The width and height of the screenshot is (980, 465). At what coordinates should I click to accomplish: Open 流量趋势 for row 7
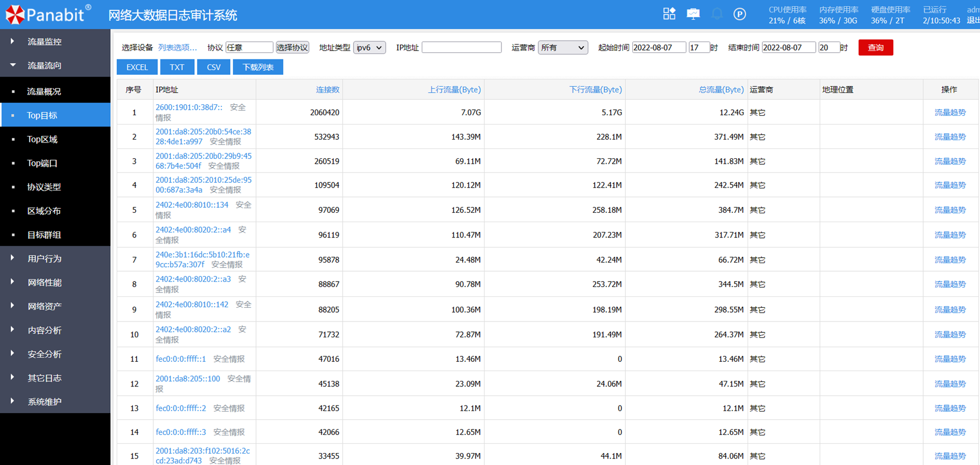point(950,260)
